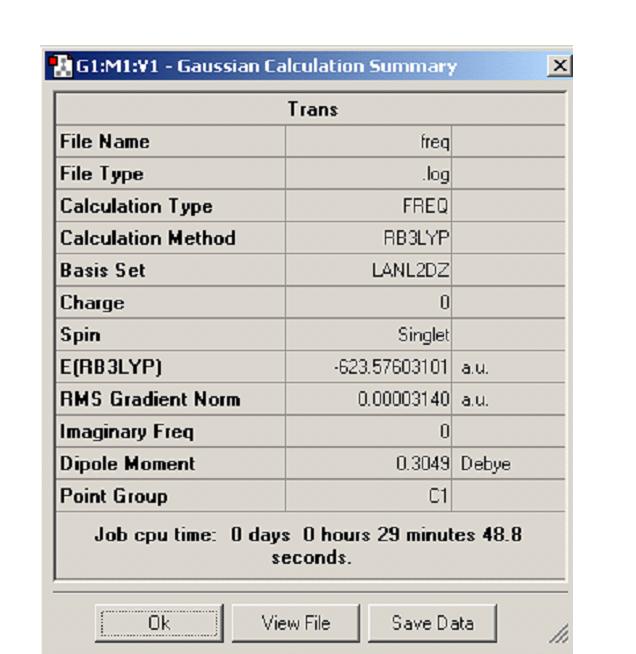Click the 'File Name' label

point(105,141)
